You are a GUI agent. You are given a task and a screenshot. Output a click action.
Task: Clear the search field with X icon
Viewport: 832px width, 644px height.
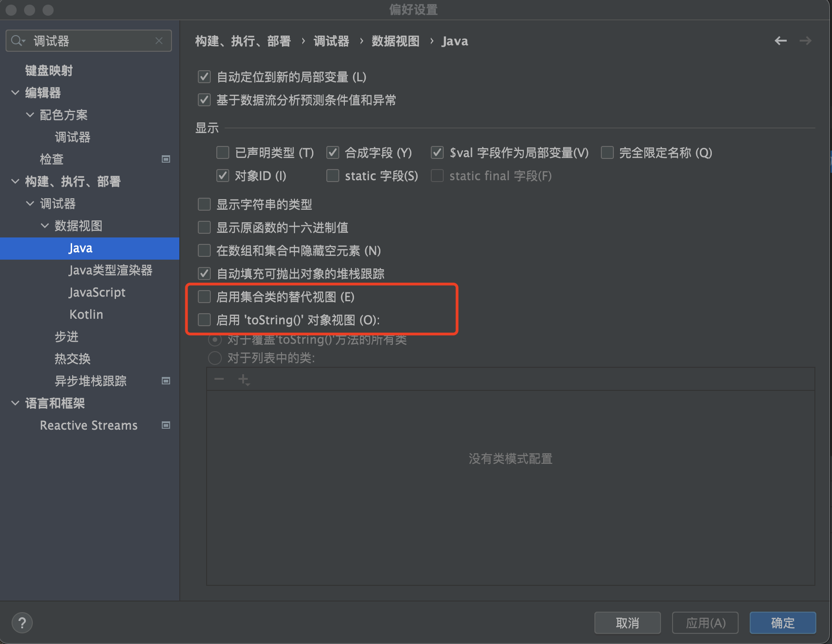pyautogui.click(x=159, y=41)
